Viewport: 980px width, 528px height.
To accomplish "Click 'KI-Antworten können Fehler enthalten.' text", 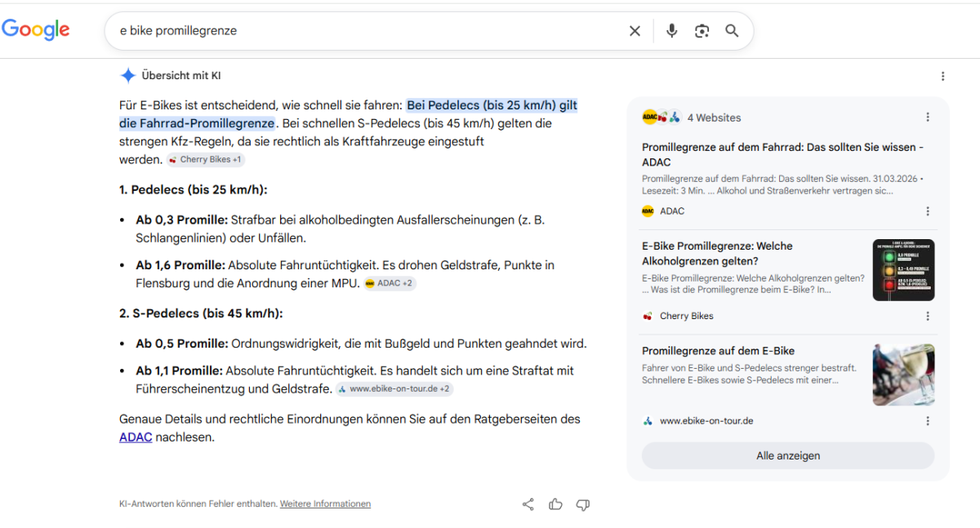I will point(198,504).
